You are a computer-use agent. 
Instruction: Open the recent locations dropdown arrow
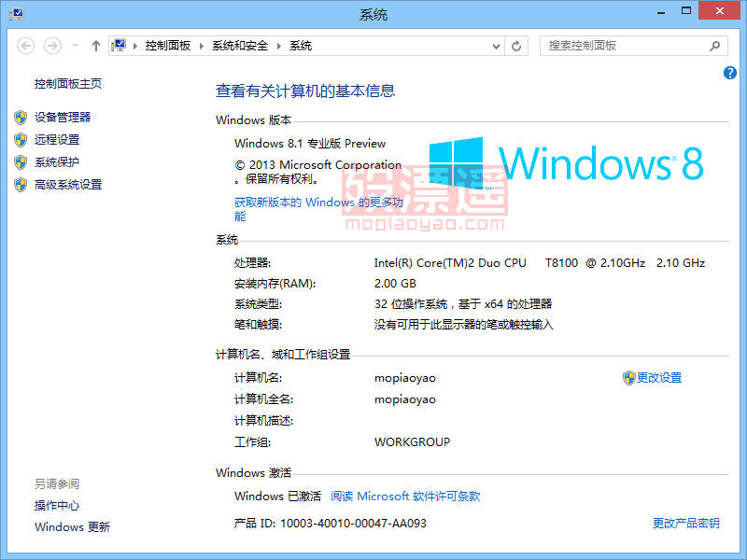[x=75, y=46]
